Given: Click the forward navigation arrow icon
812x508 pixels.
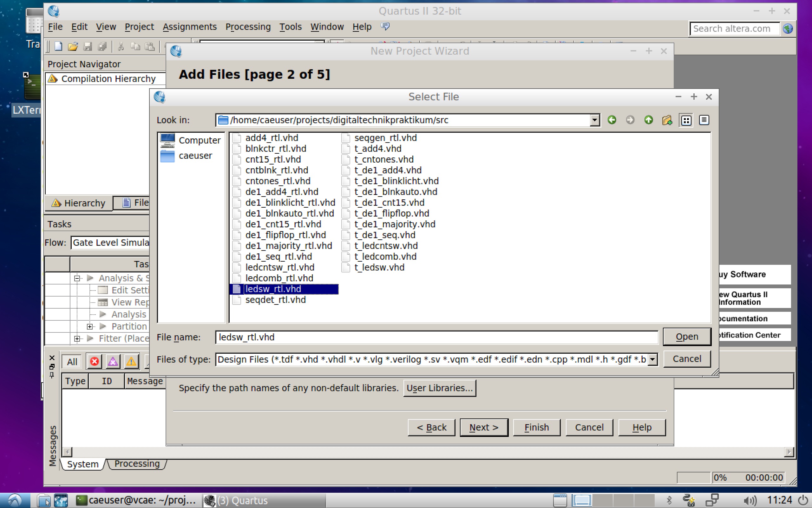Looking at the screenshot, I should point(630,120).
